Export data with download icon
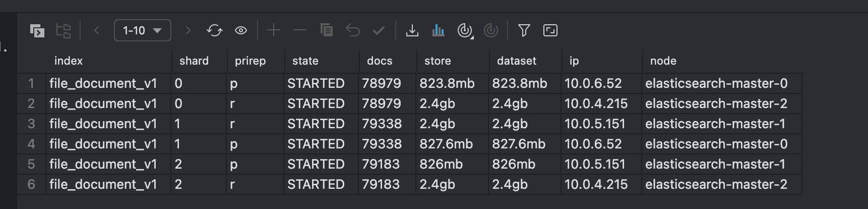Screen dimensions: 868x209 point(412,31)
